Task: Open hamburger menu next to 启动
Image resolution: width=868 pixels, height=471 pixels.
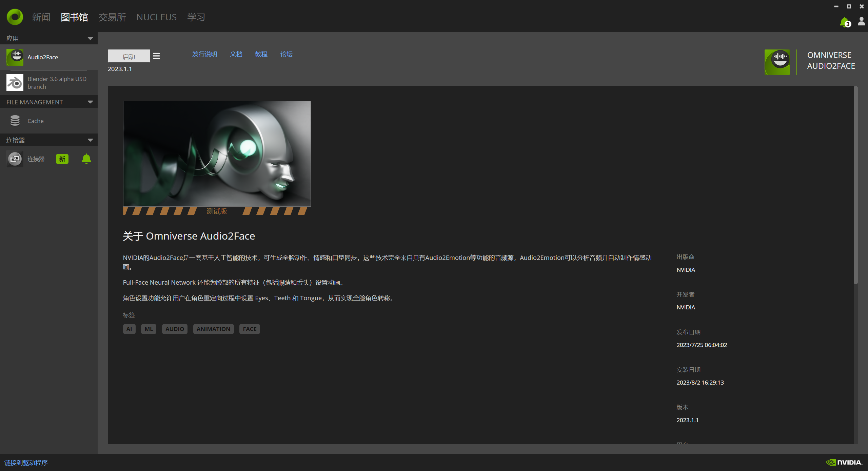Action: click(x=156, y=56)
